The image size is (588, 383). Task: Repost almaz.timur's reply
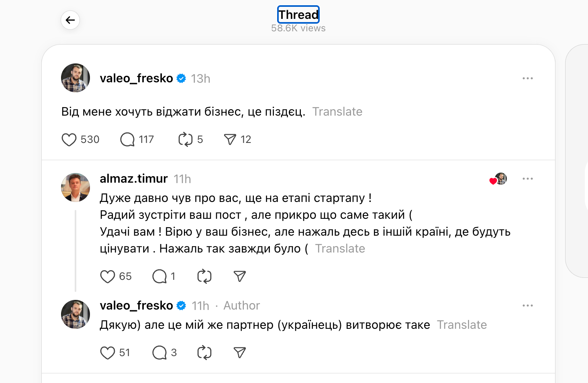point(204,276)
